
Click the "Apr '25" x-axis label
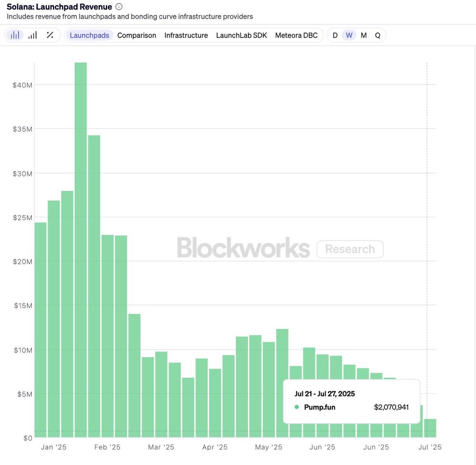215,447
